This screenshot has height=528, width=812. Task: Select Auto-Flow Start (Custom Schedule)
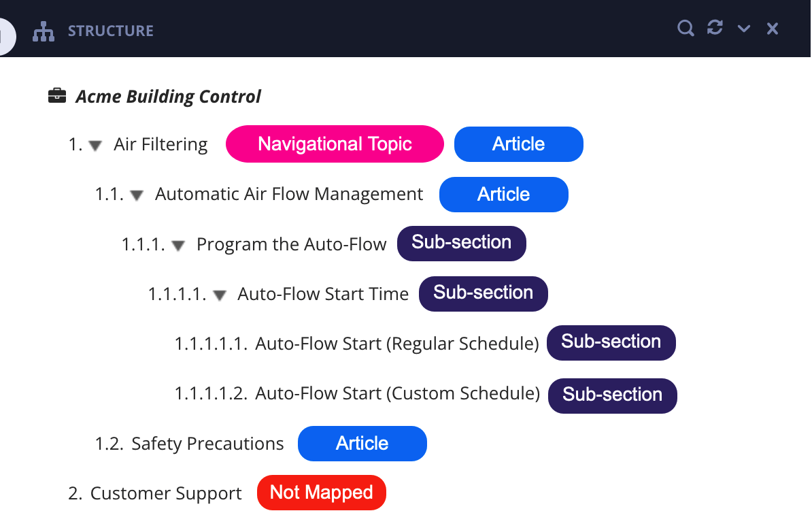pyautogui.click(x=396, y=393)
